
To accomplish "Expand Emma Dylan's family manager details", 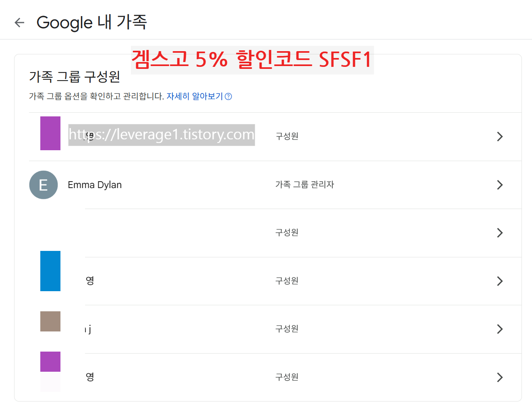I will (500, 185).
